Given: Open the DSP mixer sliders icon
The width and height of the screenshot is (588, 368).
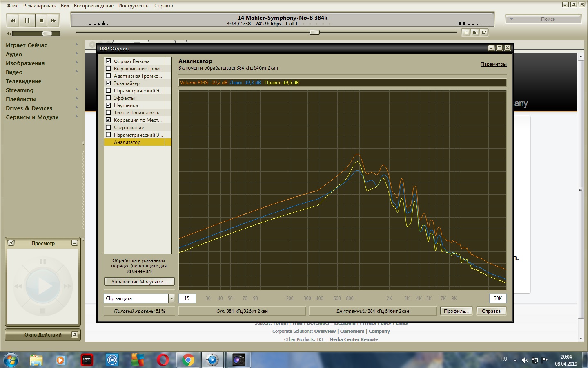Looking at the screenshot, I should pos(484,33).
